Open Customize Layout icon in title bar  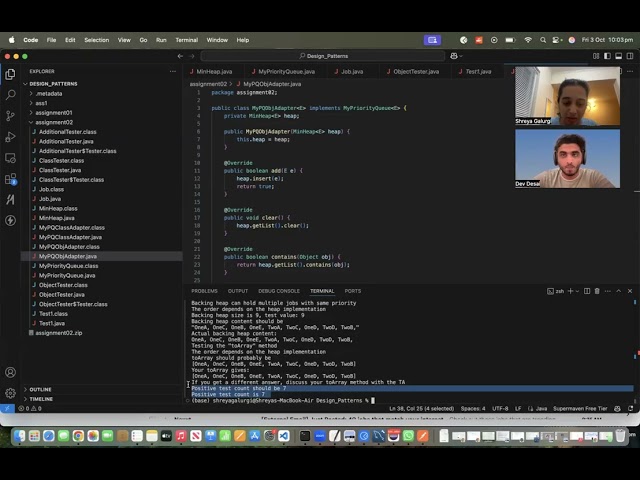click(596, 56)
